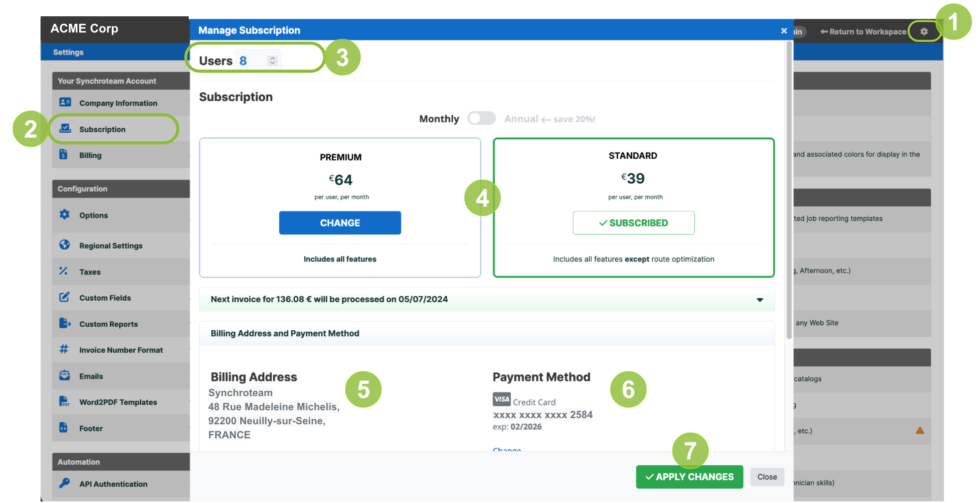Viewport: 980px width, 503px height.
Task: Click the Users number input field
Action: [257, 61]
